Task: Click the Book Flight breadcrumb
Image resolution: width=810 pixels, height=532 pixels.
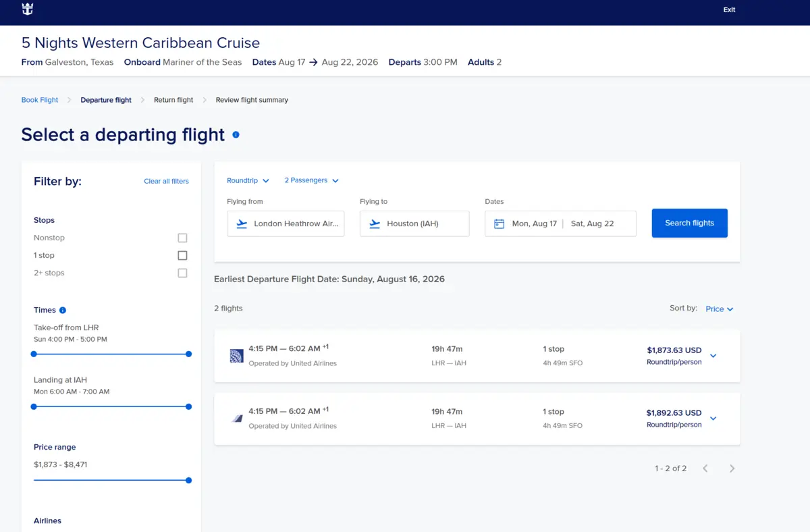Action: [x=40, y=100]
